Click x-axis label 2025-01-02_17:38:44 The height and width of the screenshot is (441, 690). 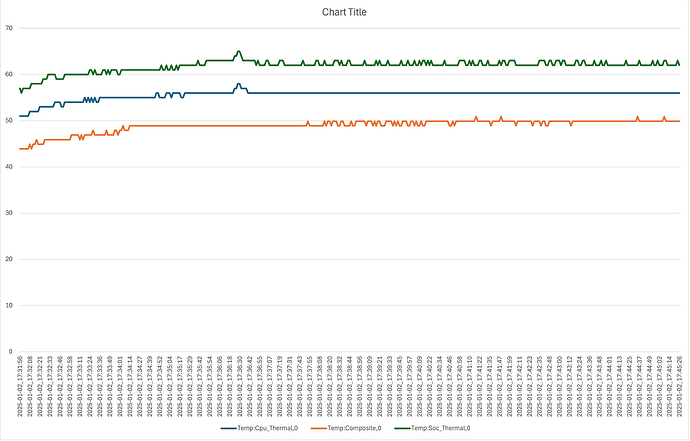[350, 386]
